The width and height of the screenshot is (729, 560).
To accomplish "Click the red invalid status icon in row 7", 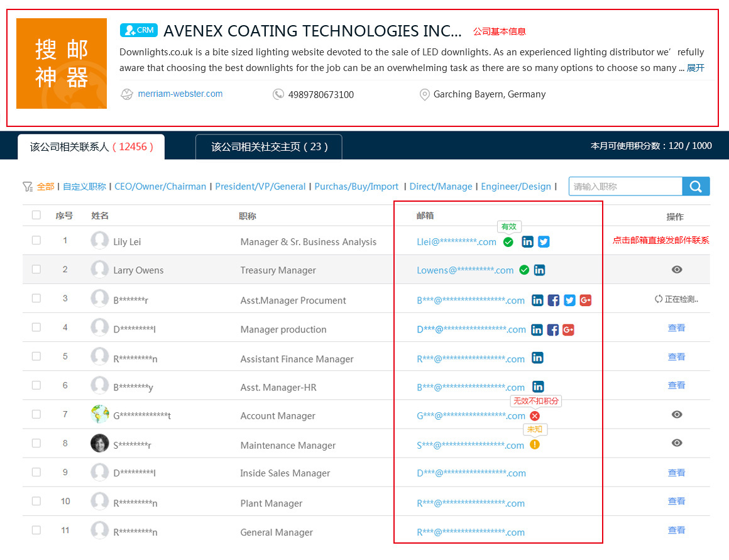I will click(535, 416).
